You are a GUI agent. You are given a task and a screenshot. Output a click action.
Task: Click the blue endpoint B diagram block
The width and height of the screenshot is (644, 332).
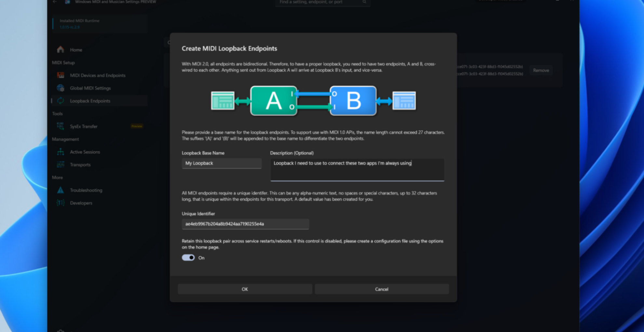(x=353, y=101)
